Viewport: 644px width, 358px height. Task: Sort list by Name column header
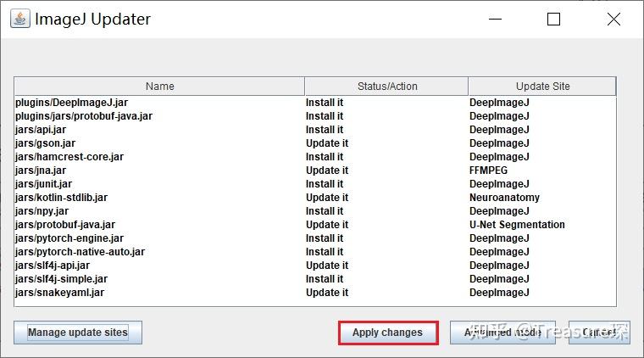click(159, 86)
